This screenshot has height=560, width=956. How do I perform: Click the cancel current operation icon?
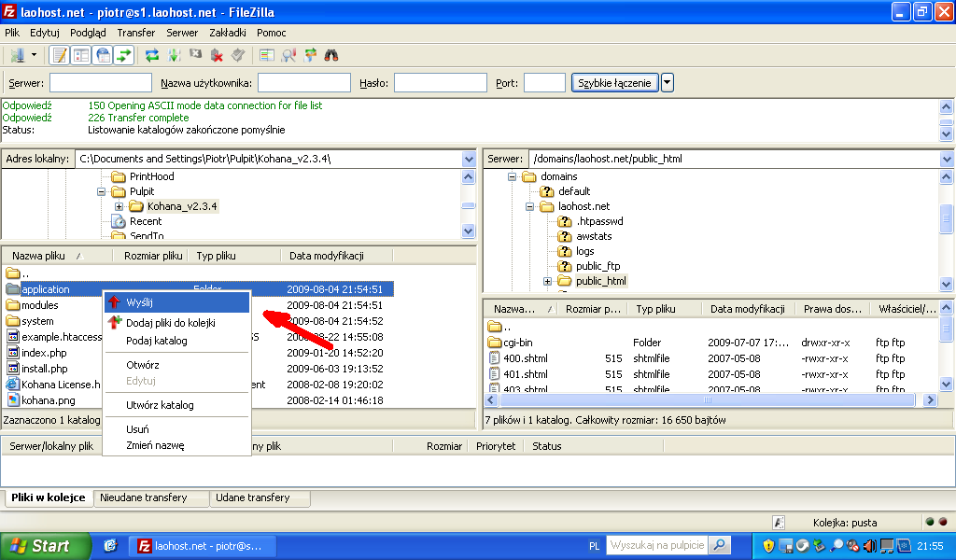[x=195, y=55]
